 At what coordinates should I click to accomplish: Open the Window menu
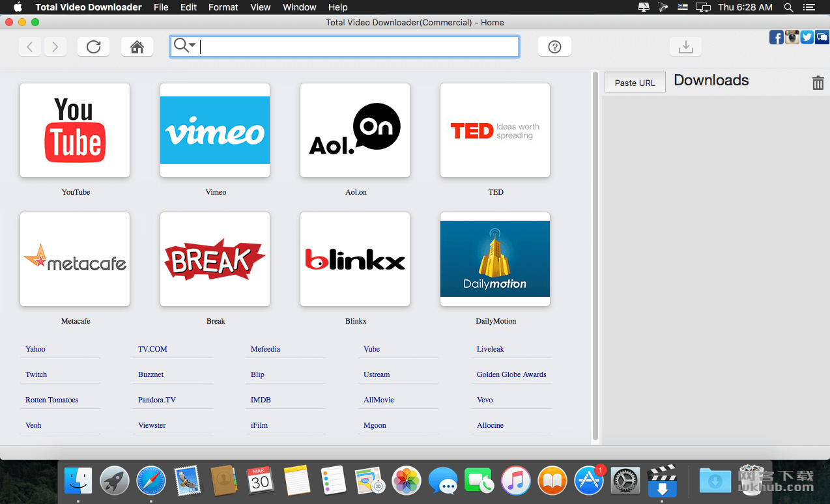pyautogui.click(x=300, y=7)
